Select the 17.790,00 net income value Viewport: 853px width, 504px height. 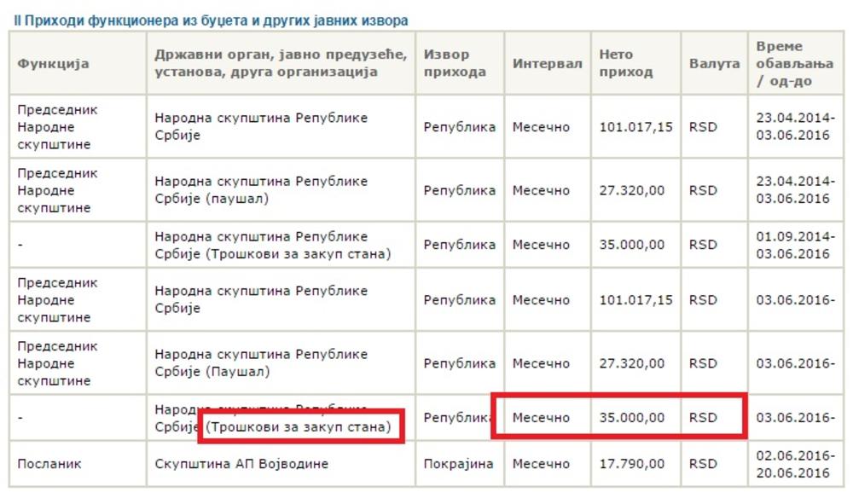point(631,464)
